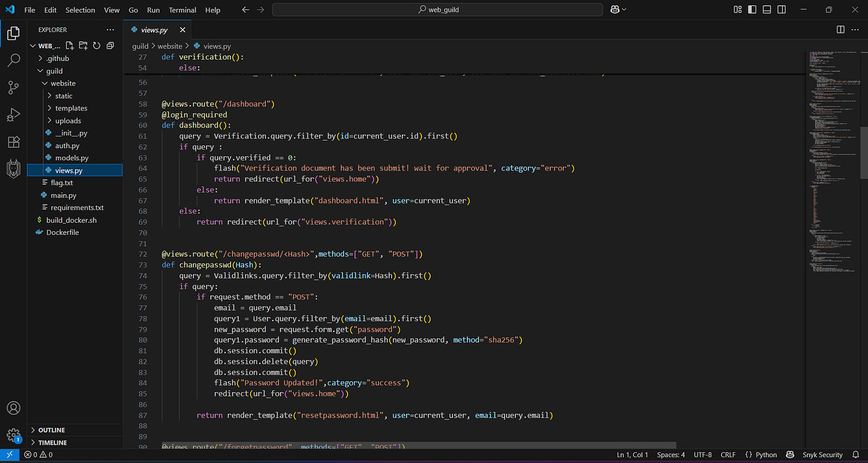
Task: Click the Split Editor Right icon
Action: [841, 30]
